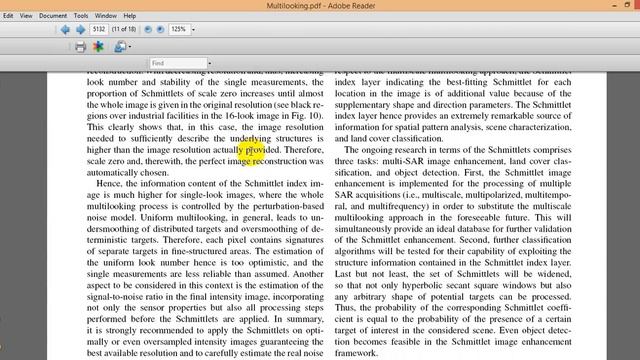Click the page count text '(11 of 18)'
This screenshot has height=360, width=640.
(x=124, y=29)
